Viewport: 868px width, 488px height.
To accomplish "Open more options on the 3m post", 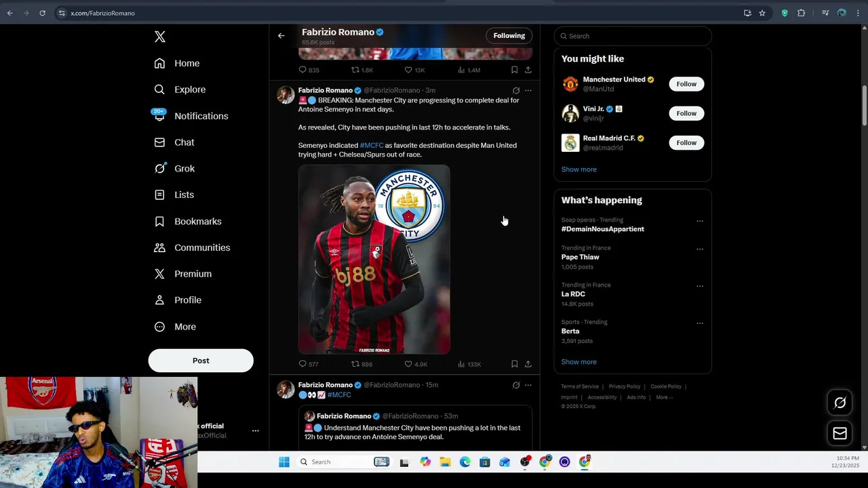I will [528, 90].
